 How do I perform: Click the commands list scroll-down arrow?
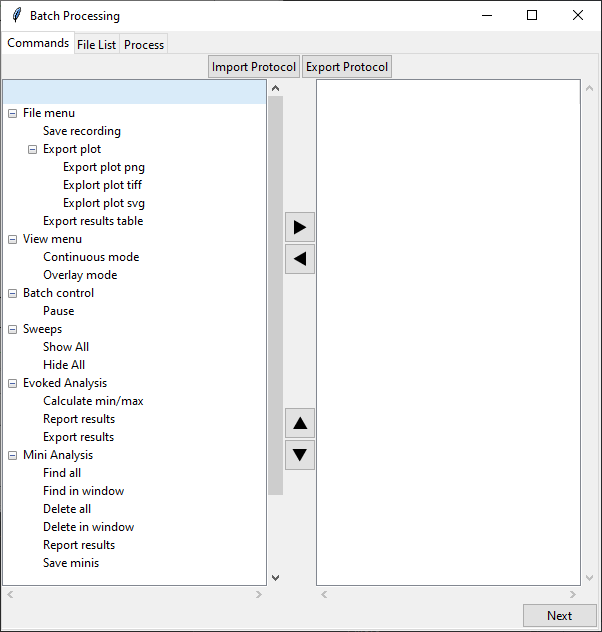pyautogui.click(x=276, y=578)
